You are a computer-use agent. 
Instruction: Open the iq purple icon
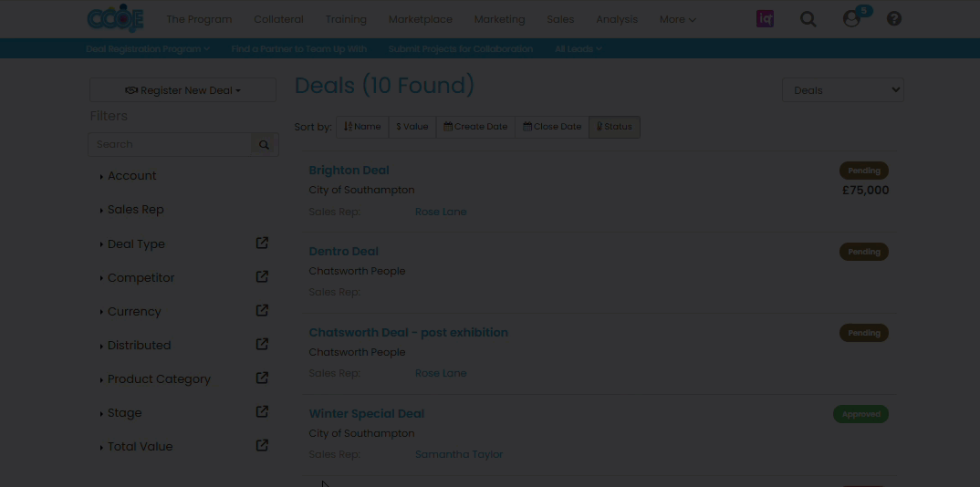click(x=765, y=19)
